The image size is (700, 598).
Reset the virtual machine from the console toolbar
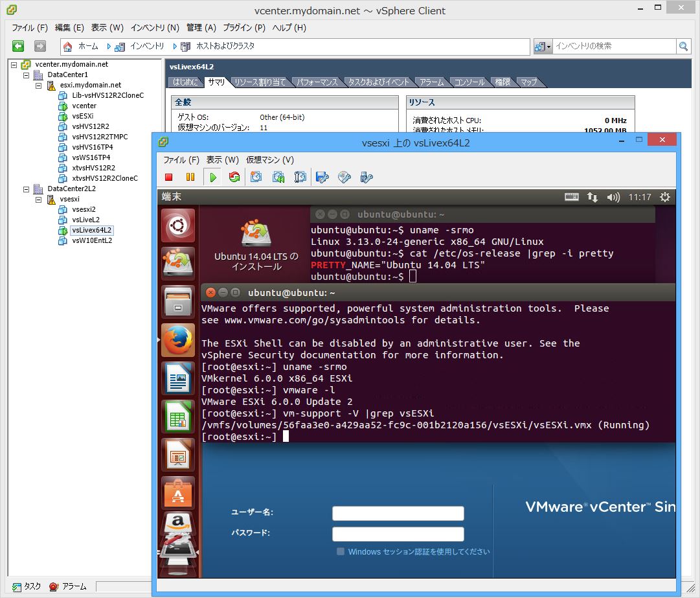[x=234, y=178]
